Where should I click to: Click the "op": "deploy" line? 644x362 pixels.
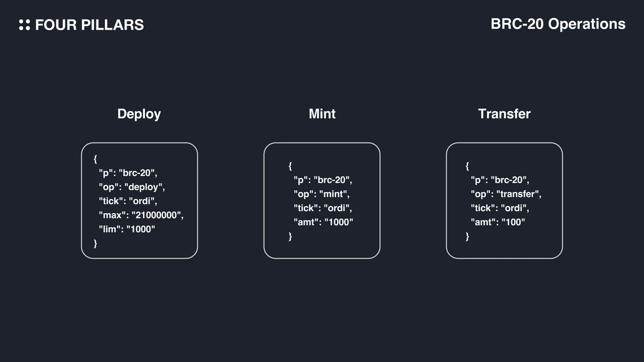point(131,187)
